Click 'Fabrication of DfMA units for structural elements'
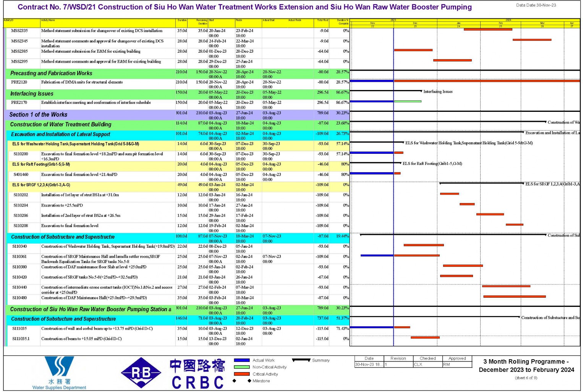 click(x=82, y=82)
